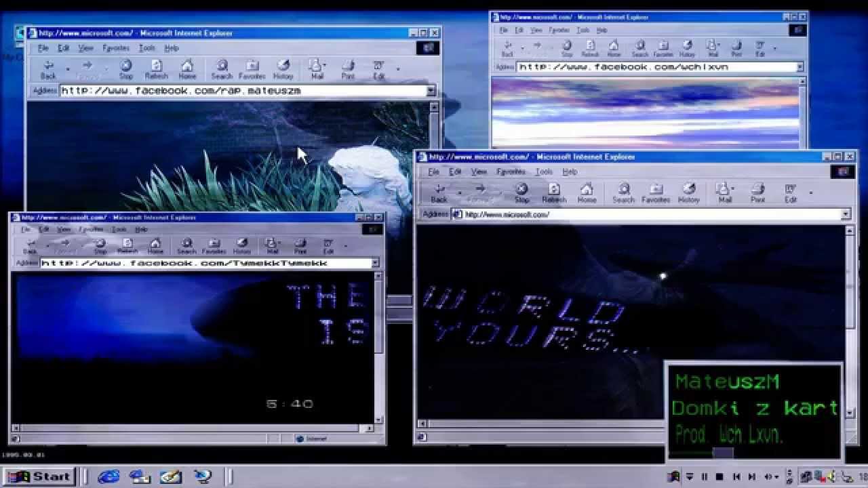The height and width of the screenshot is (488, 868).
Task: Click address field in the WORLD YOURS window
Action: coord(651,214)
